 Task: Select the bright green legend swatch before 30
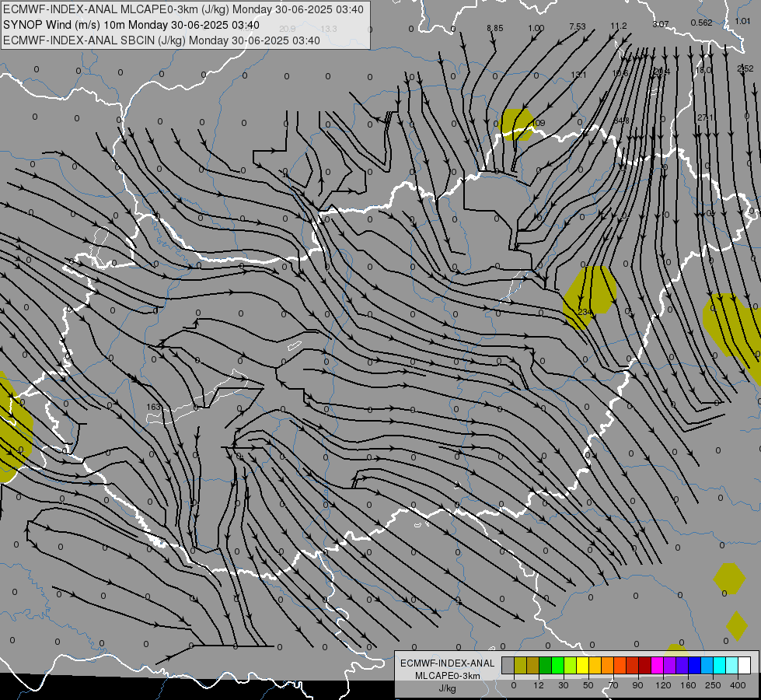point(557,665)
